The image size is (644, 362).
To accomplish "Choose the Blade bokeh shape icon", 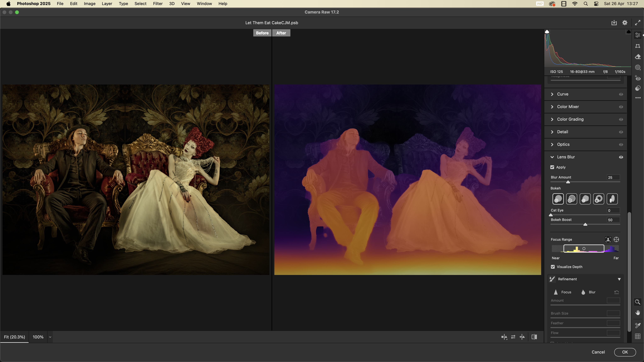I will tap(585, 199).
